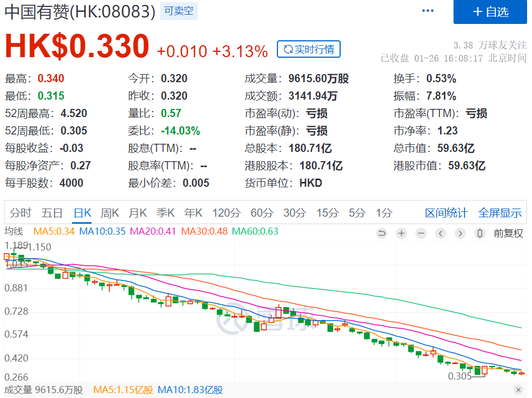
Task: Click the 可卖空 badge
Action: 179,11
